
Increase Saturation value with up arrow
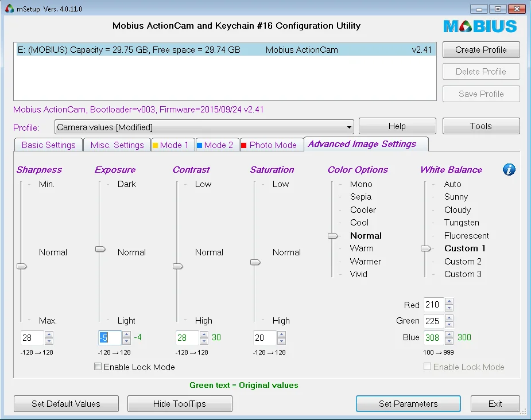coord(281,334)
